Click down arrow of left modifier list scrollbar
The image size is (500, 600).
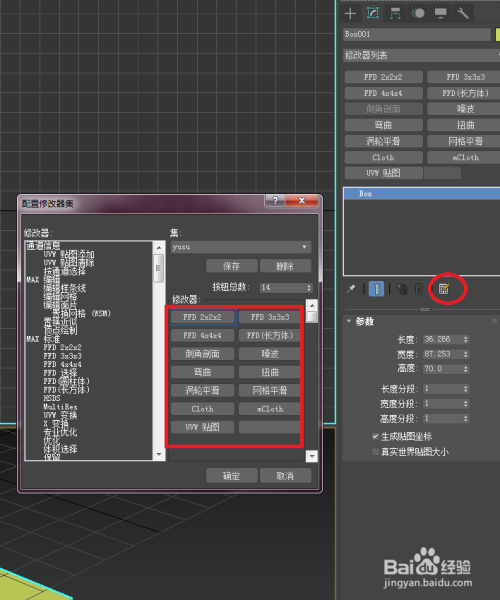point(159,455)
